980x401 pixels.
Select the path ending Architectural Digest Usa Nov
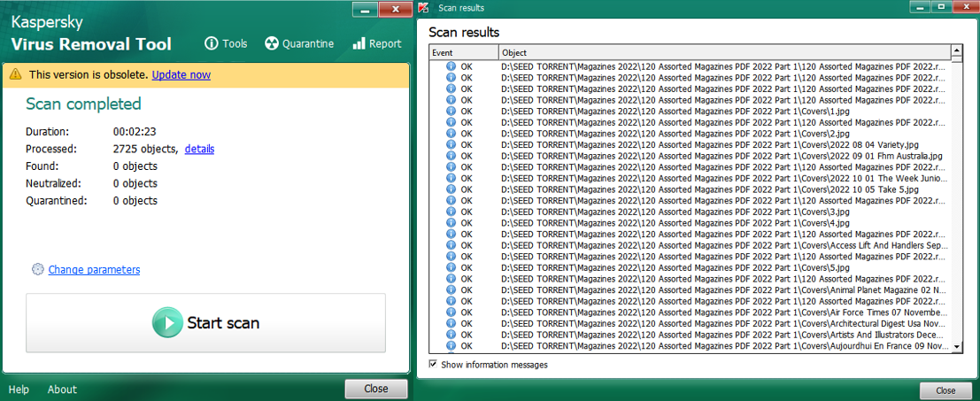[x=724, y=324]
